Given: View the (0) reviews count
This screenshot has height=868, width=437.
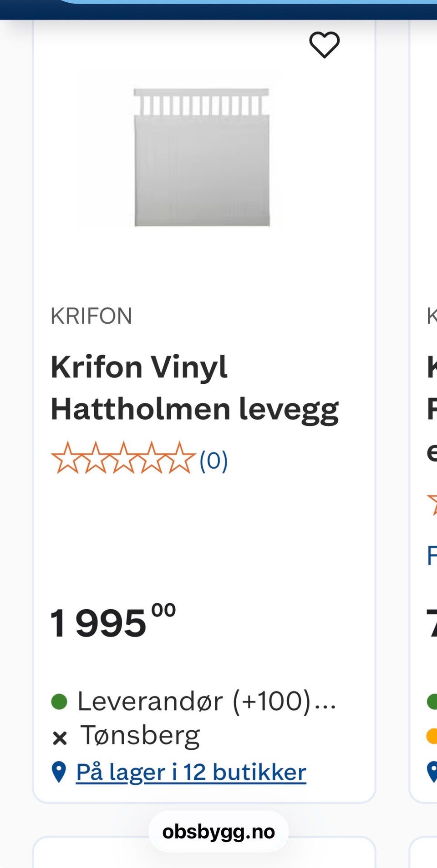Looking at the screenshot, I should (x=213, y=461).
